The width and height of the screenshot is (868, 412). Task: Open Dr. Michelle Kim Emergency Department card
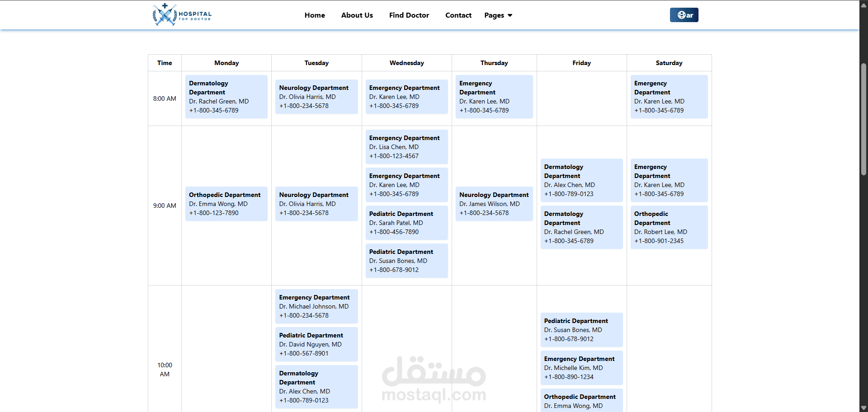pos(581,368)
